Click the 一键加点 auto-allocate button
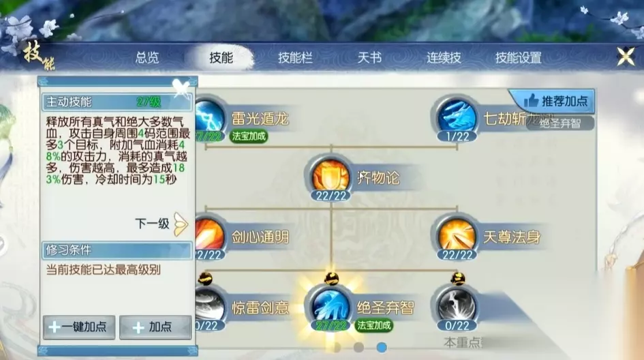Viewport: 644px width, 360px height. (x=79, y=327)
